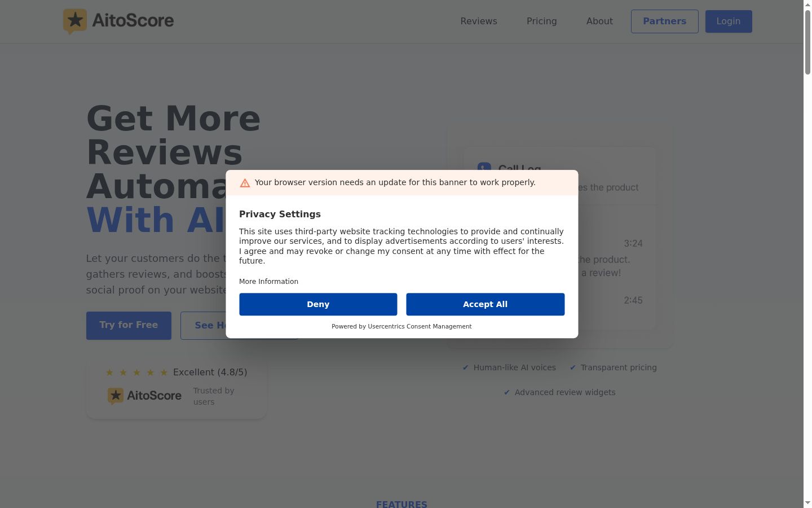
Task: Click the Transparent pricing text
Action: [619, 367]
